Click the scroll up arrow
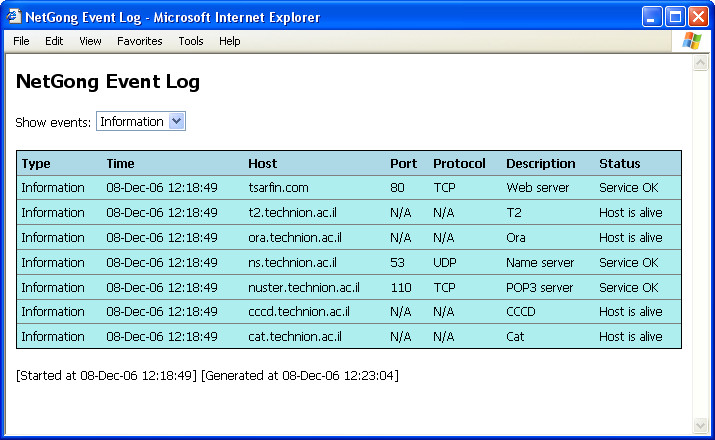The width and height of the screenshot is (715, 440). pyautogui.click(x=700, y=62)
